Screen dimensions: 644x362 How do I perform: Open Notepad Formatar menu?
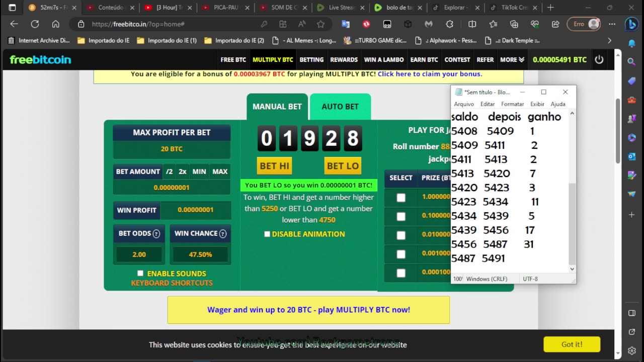[513, 104]
